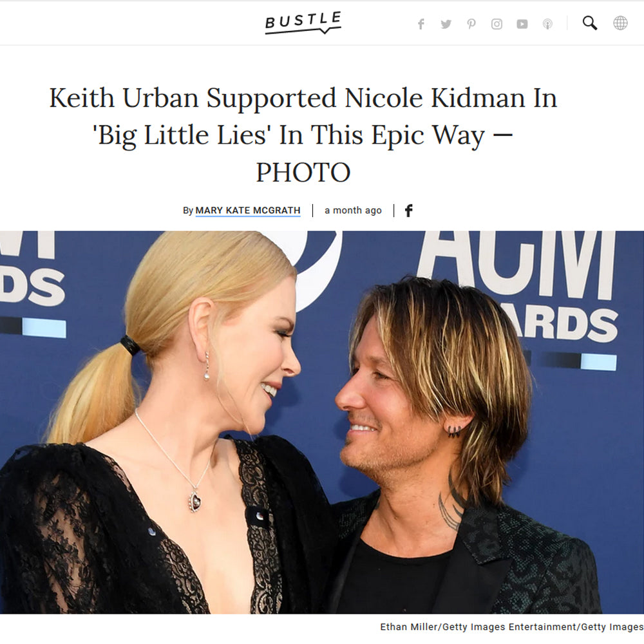This screenshot has width=644, height=644.
Task: Click the 'a month ago' timestamp
Action: [x=353, y=211]
